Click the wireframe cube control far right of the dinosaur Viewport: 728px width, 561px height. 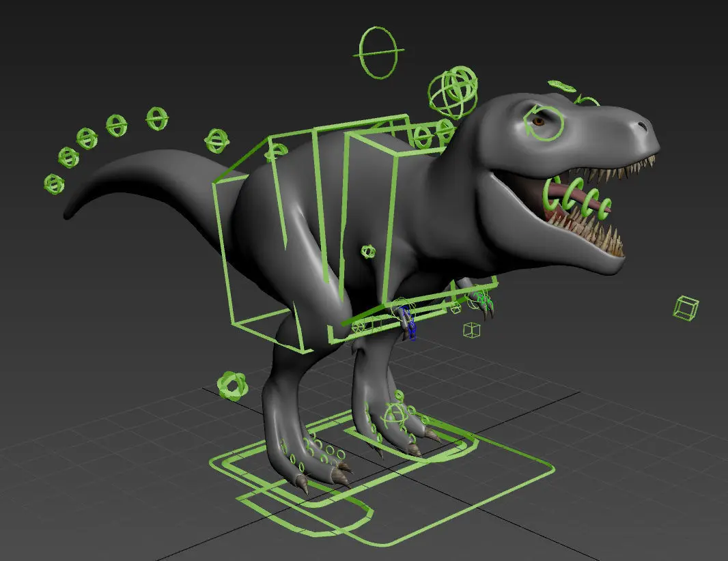[686, 308]
